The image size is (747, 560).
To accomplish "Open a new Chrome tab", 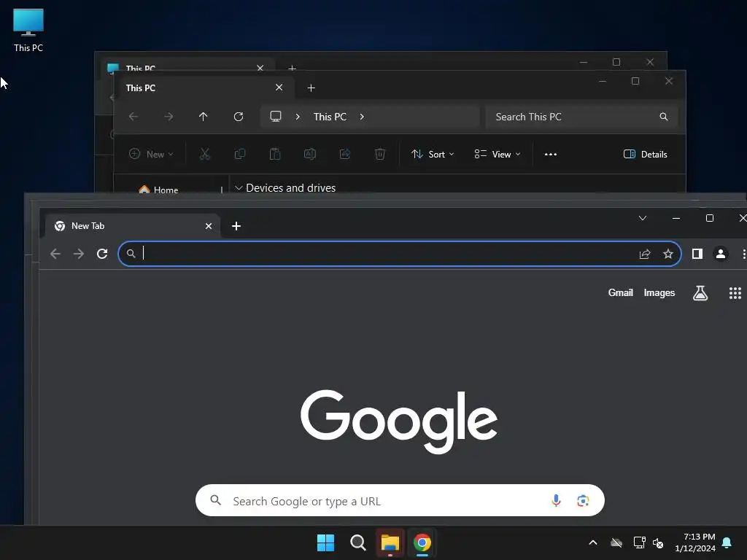I will coord(236,226).
